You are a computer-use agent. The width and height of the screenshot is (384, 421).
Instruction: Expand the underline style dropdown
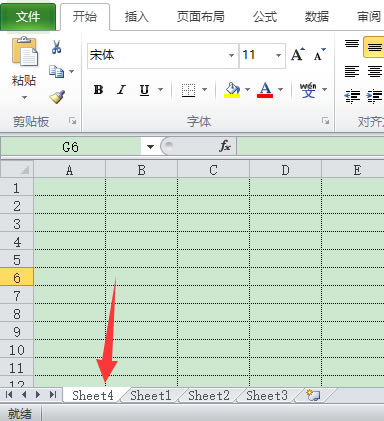pos(160,89)
